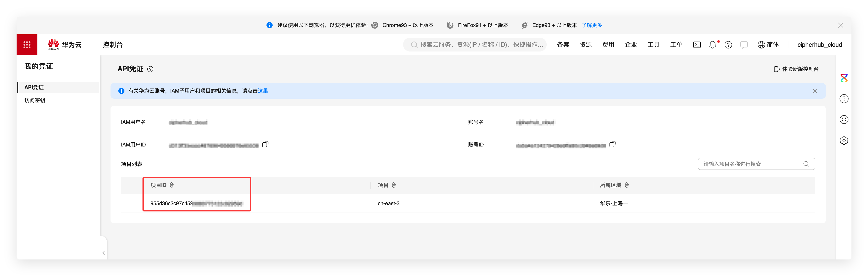Open the CloudShell terminal icon
Screen dimensions: 868x276
pyautogui.click(x=697, y=45)
